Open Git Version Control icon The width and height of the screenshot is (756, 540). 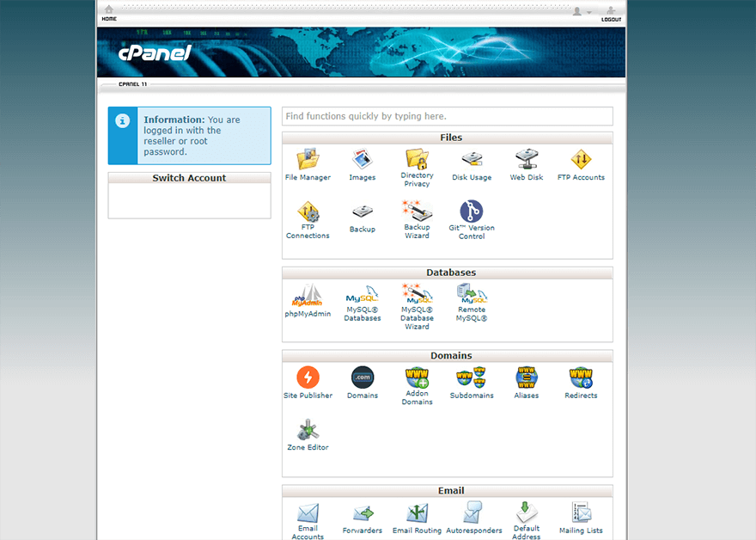tap(472, 212)
